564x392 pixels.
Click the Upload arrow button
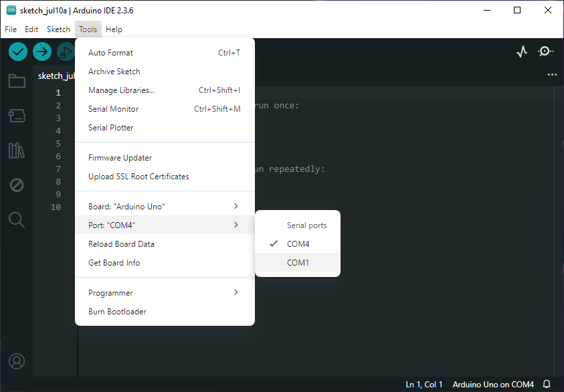[42, 52]
